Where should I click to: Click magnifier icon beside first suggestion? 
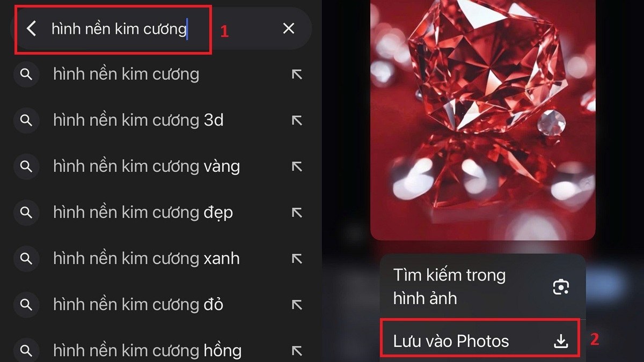(26, 74)
